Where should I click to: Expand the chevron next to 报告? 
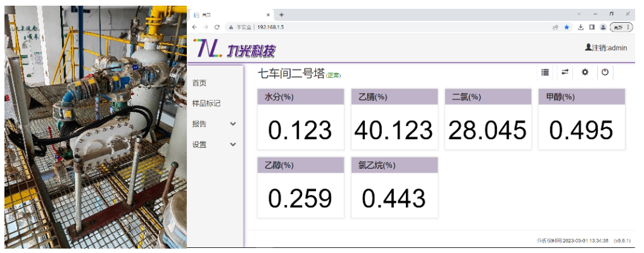tap(233, 124)
